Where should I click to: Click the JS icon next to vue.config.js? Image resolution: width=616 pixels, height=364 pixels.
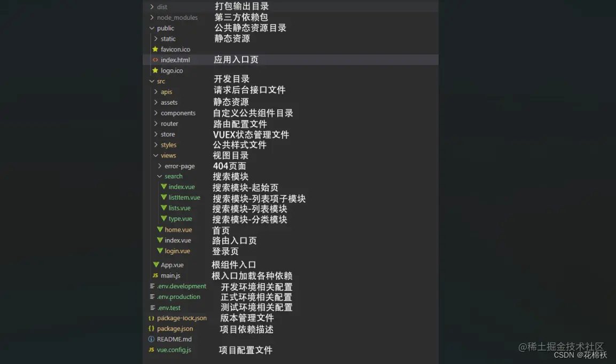(x=151, y=350)
